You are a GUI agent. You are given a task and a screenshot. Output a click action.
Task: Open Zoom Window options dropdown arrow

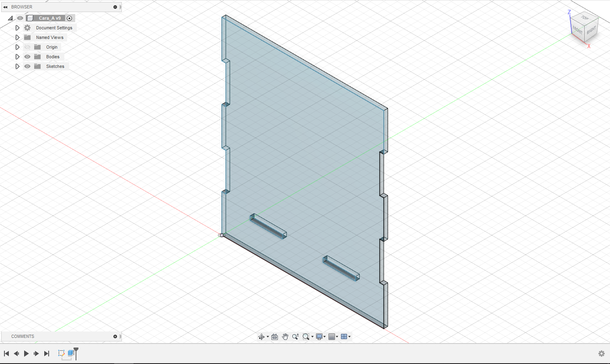click(x=312, y=337)
